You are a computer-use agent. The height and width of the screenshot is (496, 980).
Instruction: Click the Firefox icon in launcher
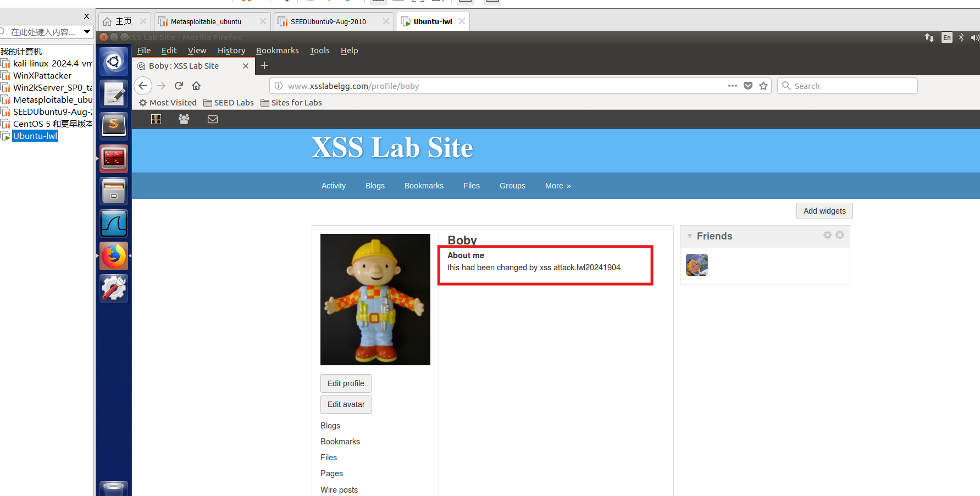click(114, 255)
